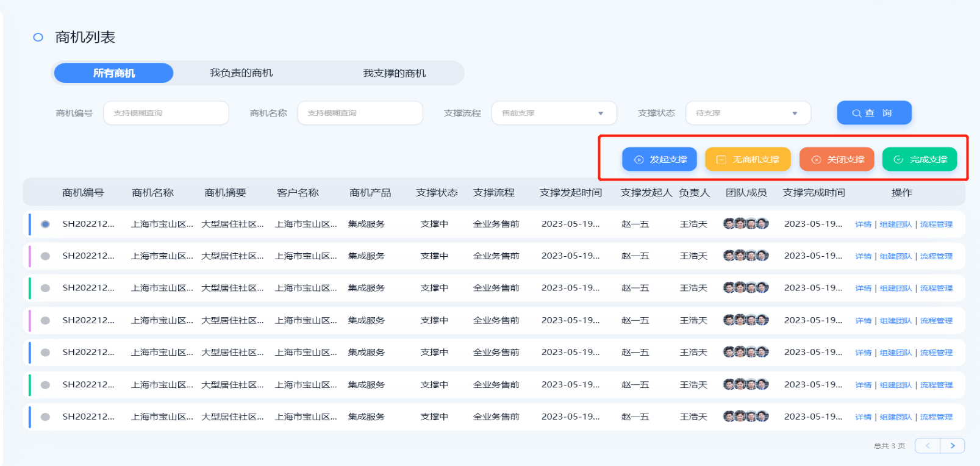This screenshot has height=466, width=980.
Task: Click the minus icon on 无商机支撑
Action: pyautogui.click(x=721, y=160)
